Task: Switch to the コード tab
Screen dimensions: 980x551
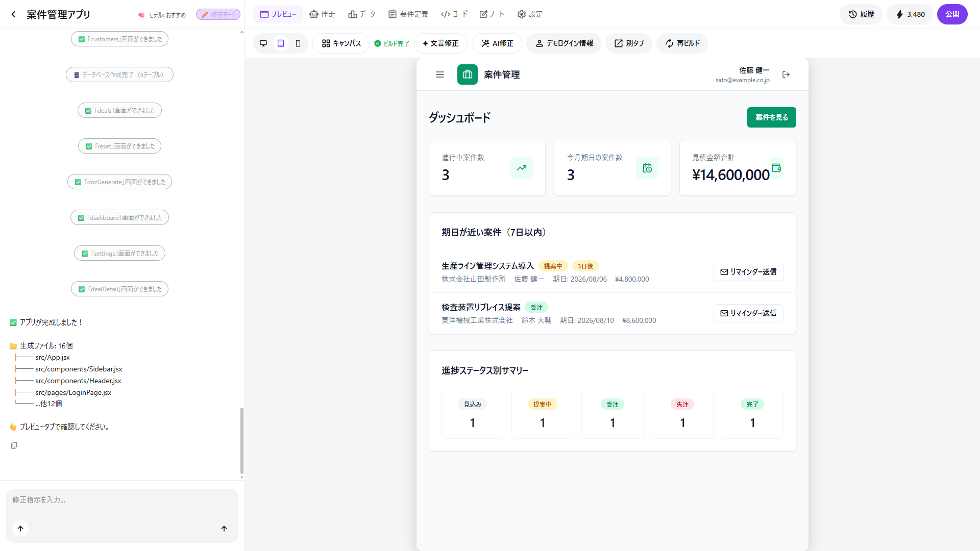Action: point(454,14)
